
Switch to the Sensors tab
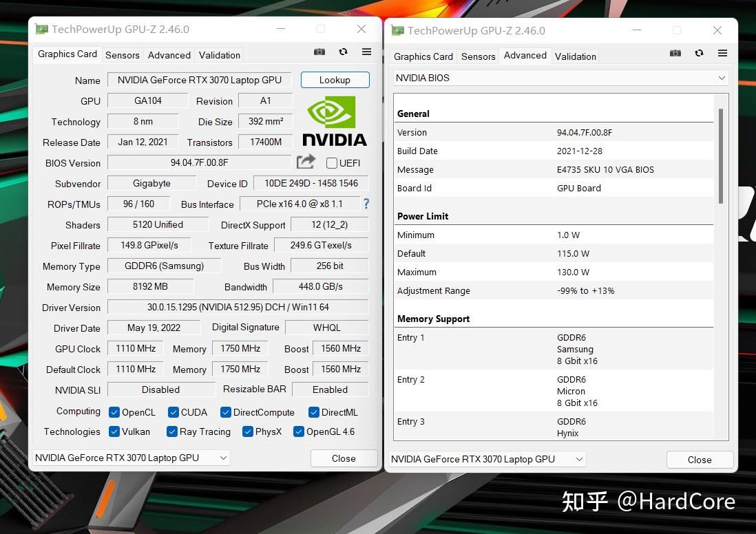122,55
